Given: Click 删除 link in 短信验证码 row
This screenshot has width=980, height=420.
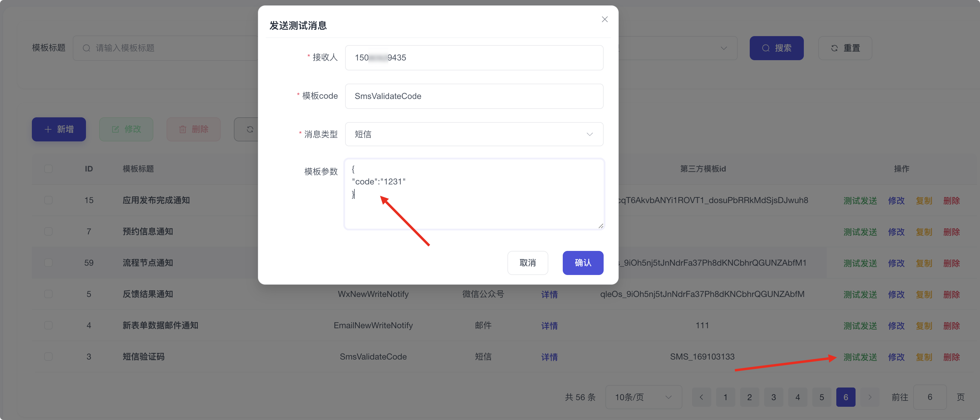Looking at the screenshot, I should (x=951, y=357).
